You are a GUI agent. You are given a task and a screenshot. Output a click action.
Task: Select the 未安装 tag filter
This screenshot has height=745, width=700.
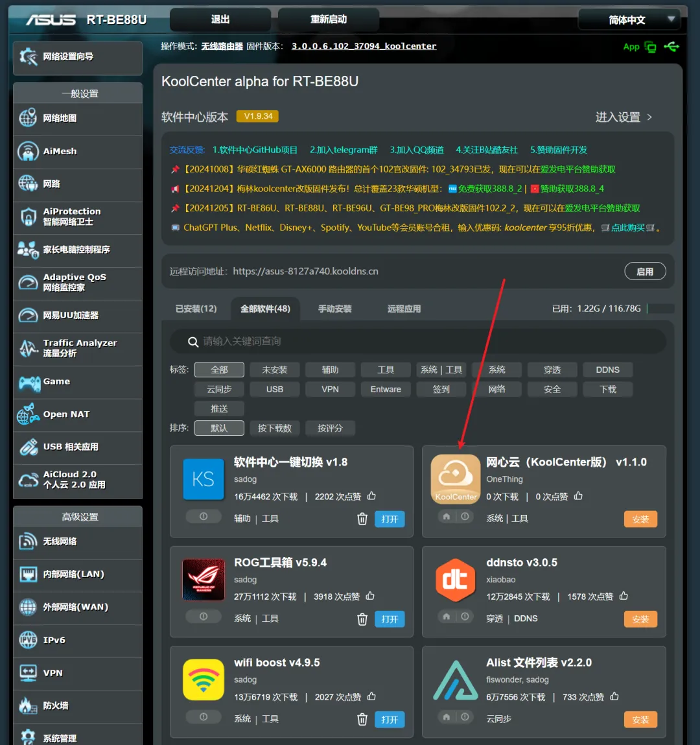(x=275, y=370)
